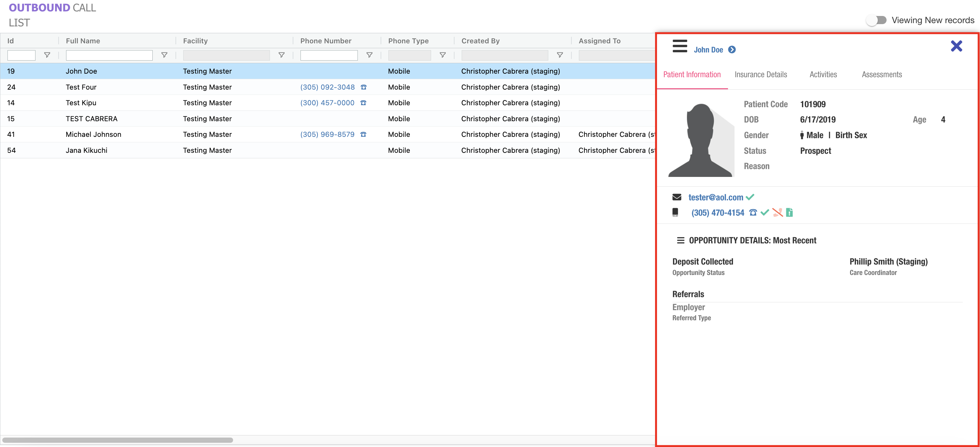
Task: Open filter options for Created By column
Action: tap(560, 55)
